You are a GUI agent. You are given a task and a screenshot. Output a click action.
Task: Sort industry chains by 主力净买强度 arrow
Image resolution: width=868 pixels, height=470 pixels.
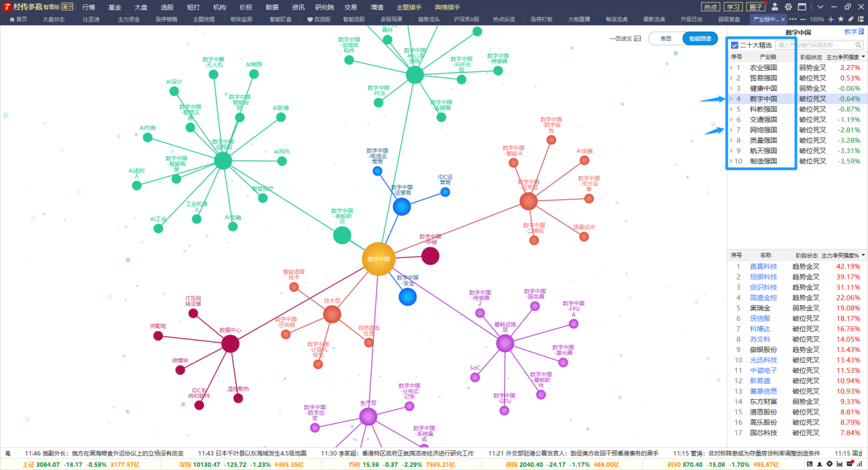(863, 57)
